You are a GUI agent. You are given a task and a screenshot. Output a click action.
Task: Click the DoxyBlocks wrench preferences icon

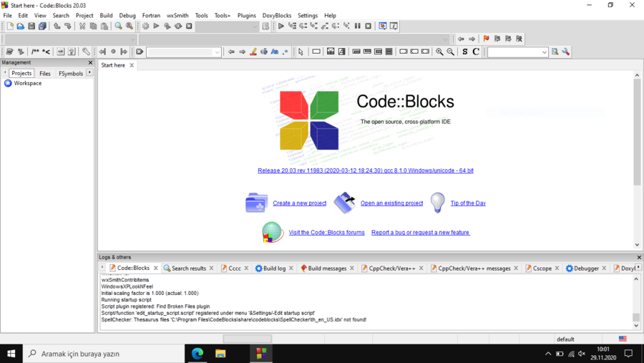click(85, 52)
